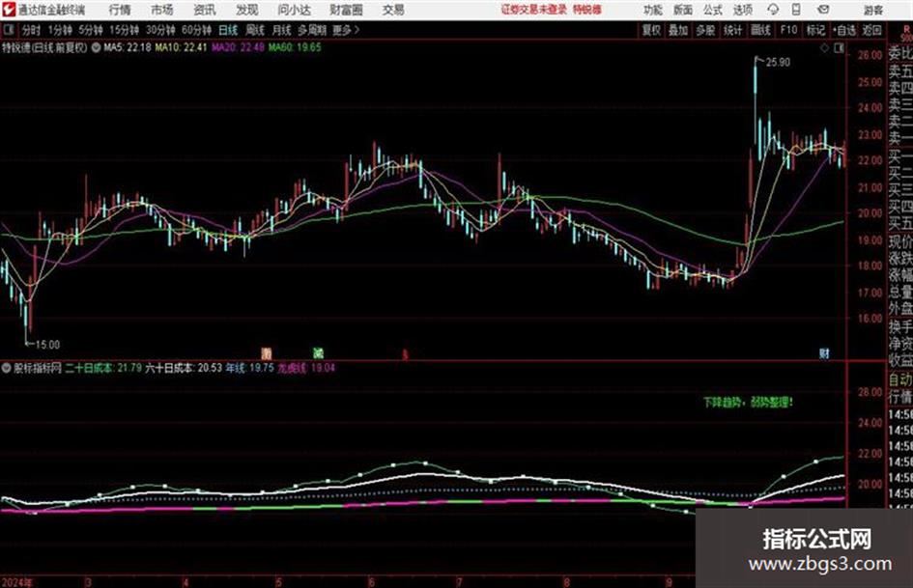
Task: Click the green marker icon below the chart
Action: [x=318, y=352]
